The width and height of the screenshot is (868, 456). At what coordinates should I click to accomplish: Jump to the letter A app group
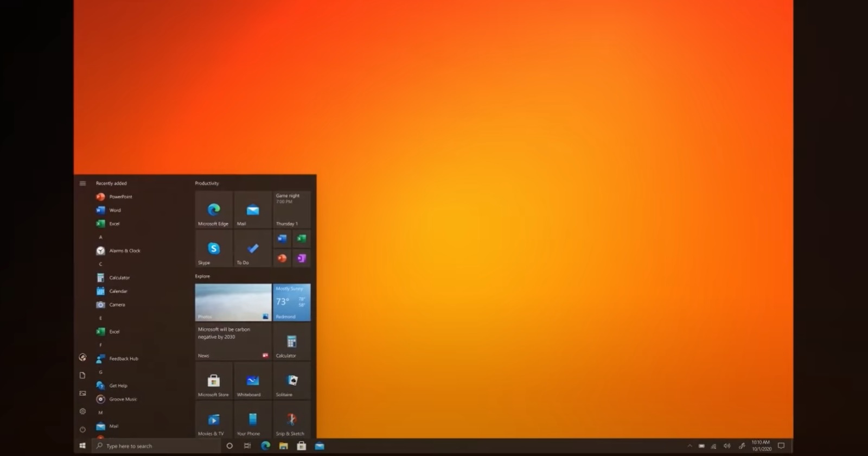[x=100, y=237]
